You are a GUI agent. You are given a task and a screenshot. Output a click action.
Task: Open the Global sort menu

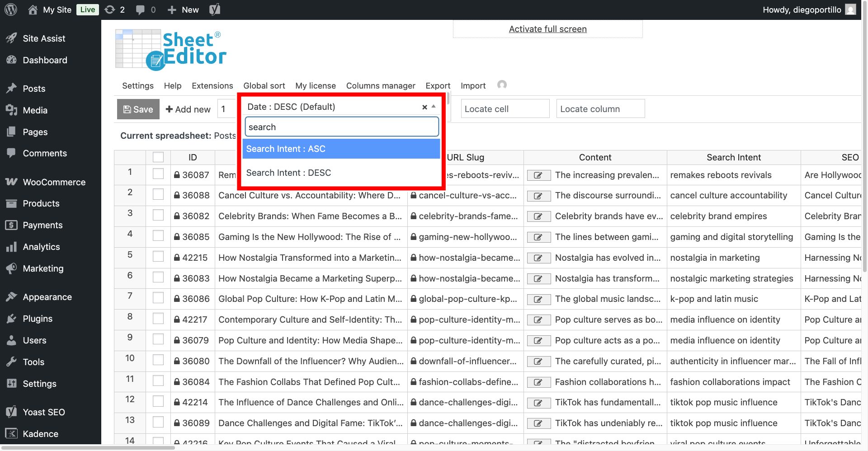[264, 85]
